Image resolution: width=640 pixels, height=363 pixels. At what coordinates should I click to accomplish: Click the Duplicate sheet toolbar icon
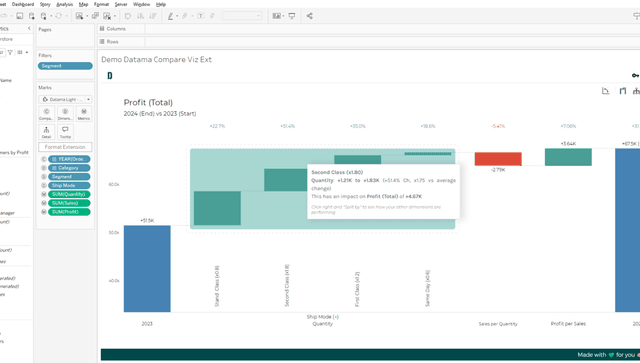point(95,16)
